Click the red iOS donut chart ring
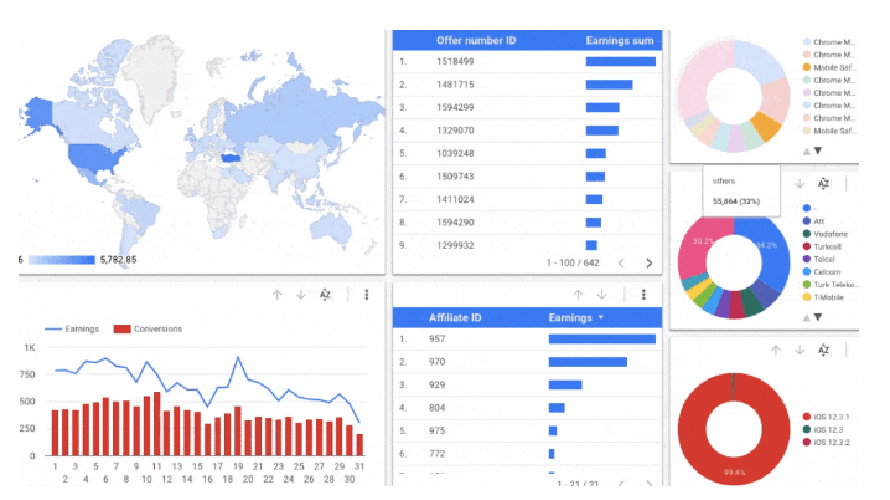 [691, 428]
